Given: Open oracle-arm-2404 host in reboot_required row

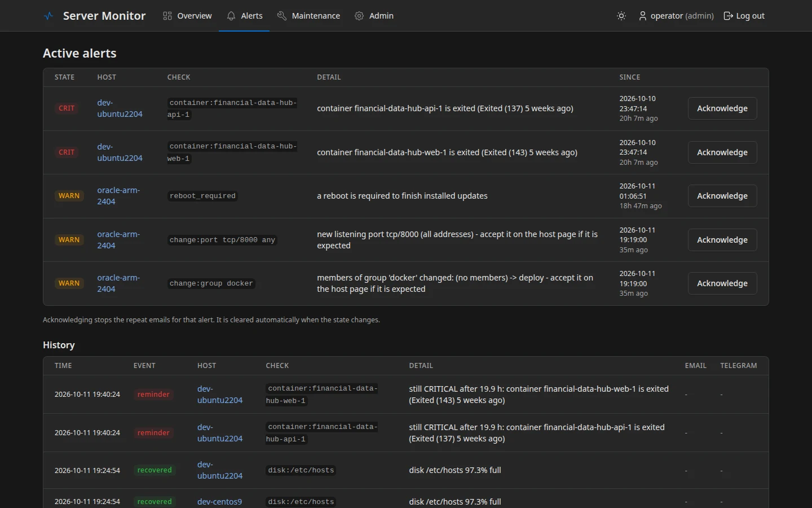Looking at the screenshot, I should click(118, 196).
